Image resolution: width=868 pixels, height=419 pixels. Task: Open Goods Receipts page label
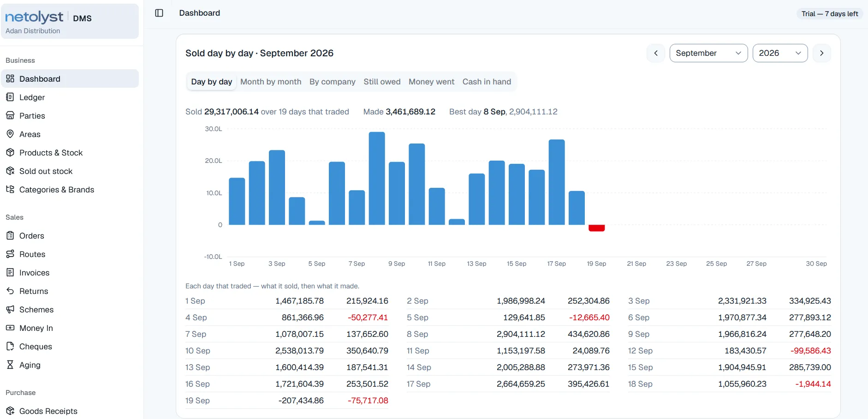coord(48,411)
